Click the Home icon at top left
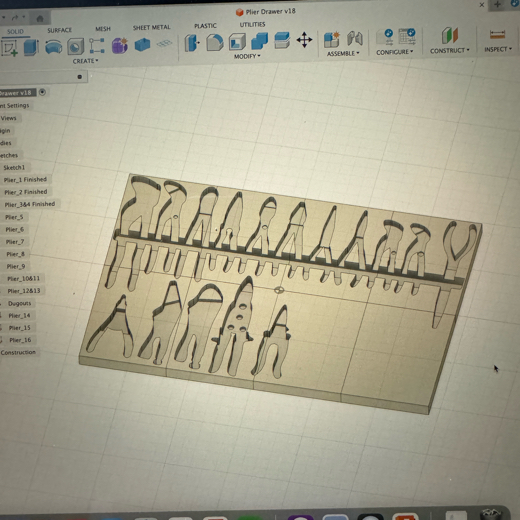The width and height of the screenshot is (520, 520). tap(40, 18)
